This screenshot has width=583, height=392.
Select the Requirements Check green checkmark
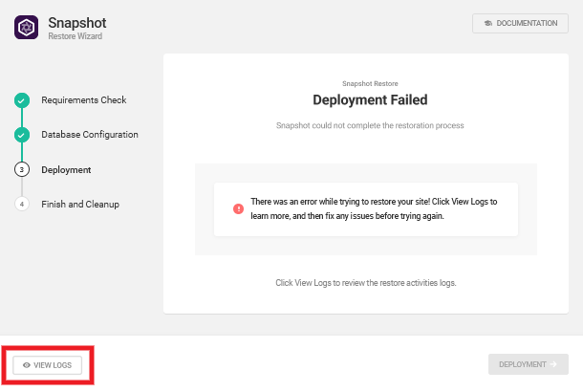tap(22, 100)
